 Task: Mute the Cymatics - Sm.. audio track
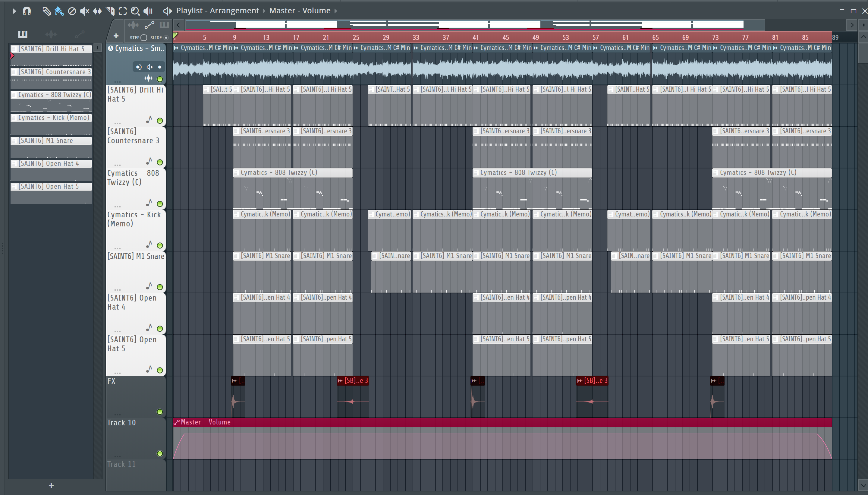(x=160, y=79)
